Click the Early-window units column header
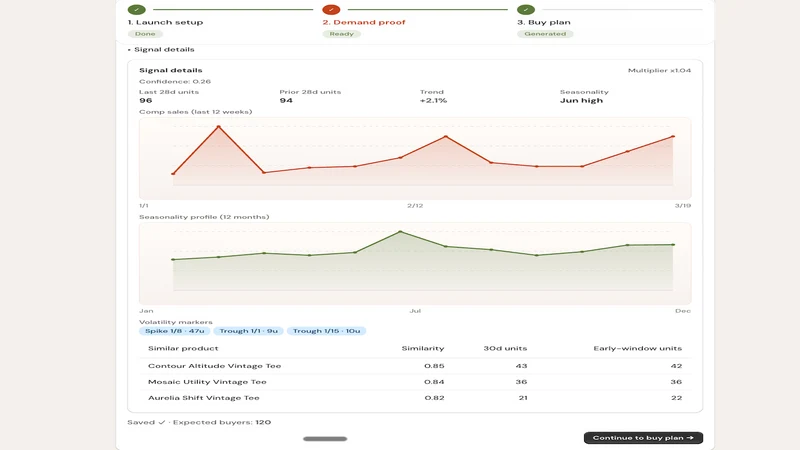This screenshot has width=800, height=450. point(637,348)
